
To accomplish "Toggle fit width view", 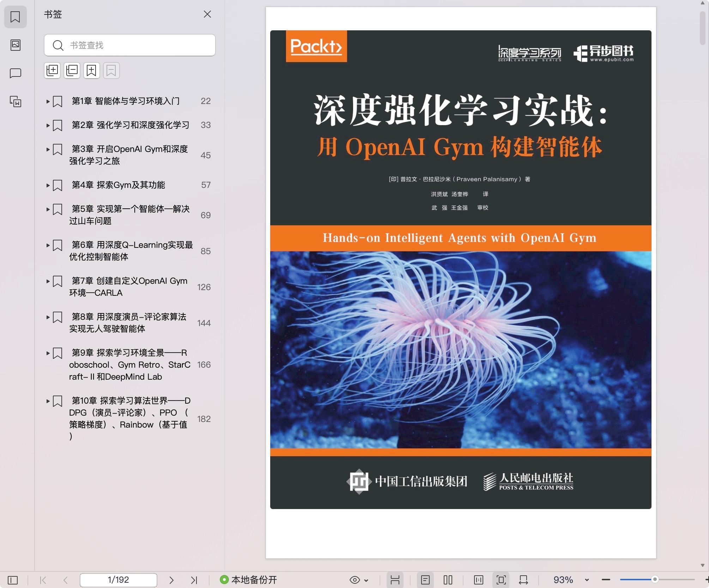I will tap(523, 580).
